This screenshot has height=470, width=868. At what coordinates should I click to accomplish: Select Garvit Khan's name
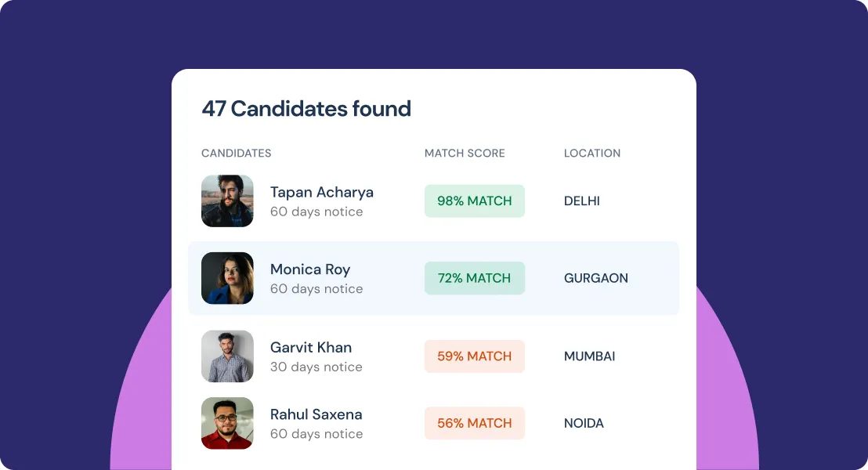pyautogui.click(x=310, y=347)
